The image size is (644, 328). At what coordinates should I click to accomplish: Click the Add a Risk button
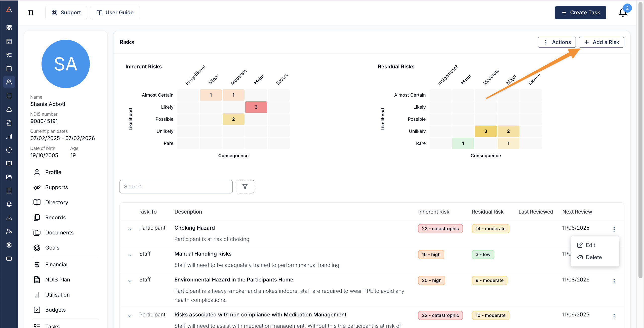coord(601,42)
